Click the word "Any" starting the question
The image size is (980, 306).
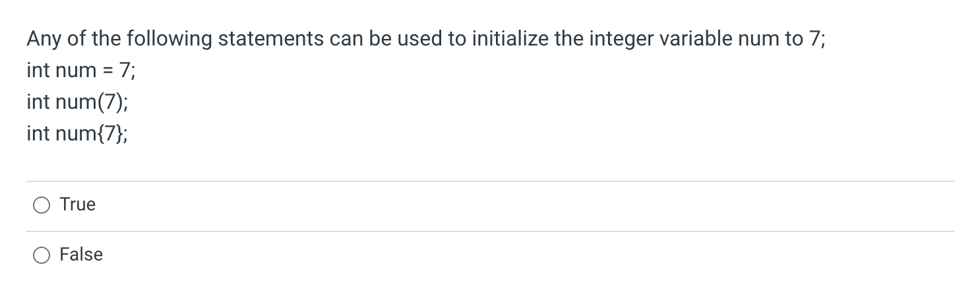[44, 40]
